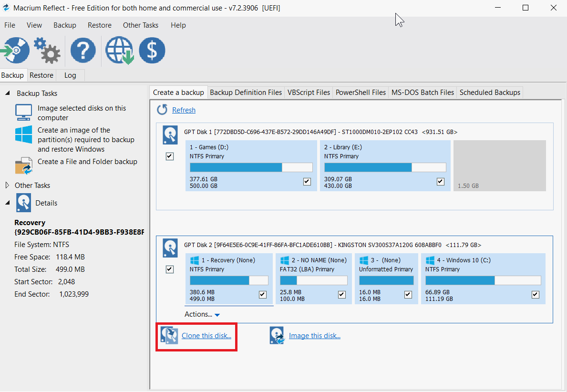
Task: Open the Other Tasks menu
Action: (x=141, y=25)
